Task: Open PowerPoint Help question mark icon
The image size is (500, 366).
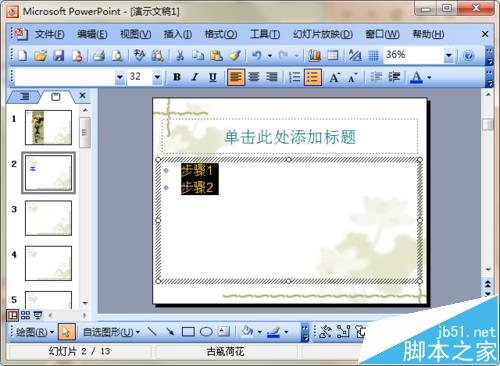Action: [469, 55]
